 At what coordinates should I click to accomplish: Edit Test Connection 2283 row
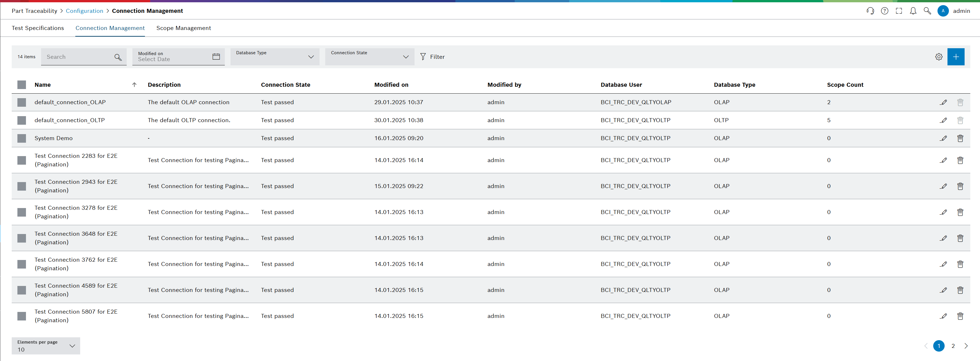(943, 160)
